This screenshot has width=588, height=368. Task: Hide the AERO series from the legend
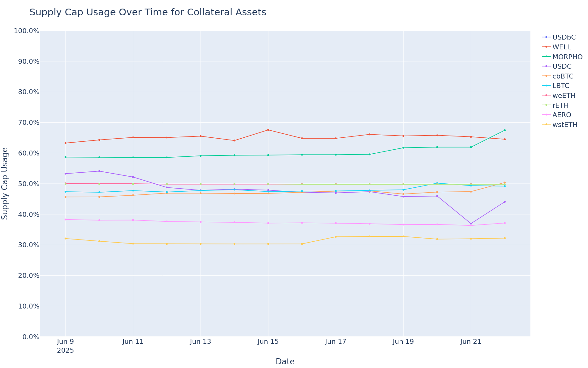pos(562,115)
